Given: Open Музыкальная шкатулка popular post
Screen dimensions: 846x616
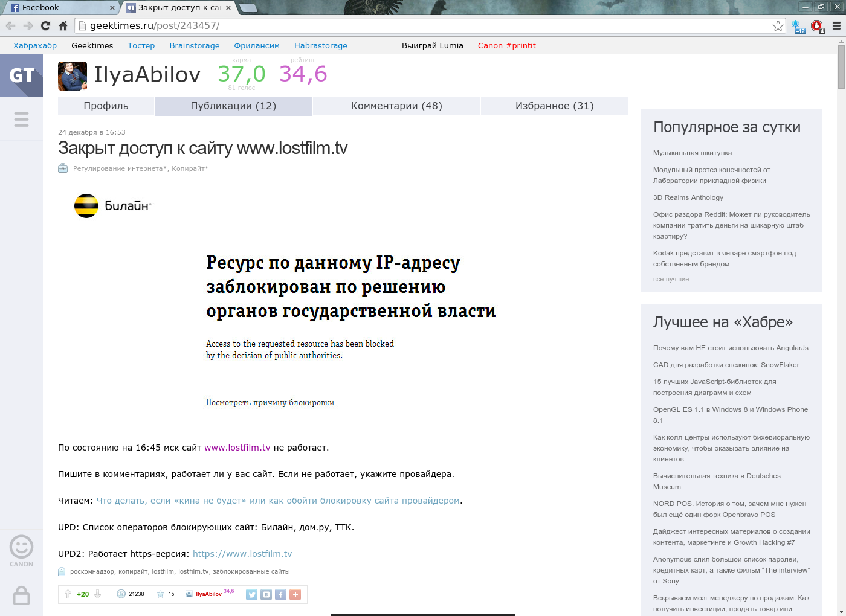Looking at the screenshot, I should 693,153.
